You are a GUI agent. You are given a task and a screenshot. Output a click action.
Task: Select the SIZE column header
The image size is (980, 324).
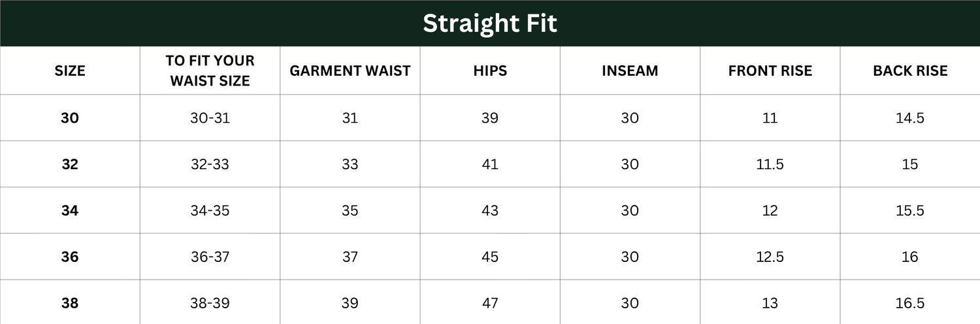point(70,71)
